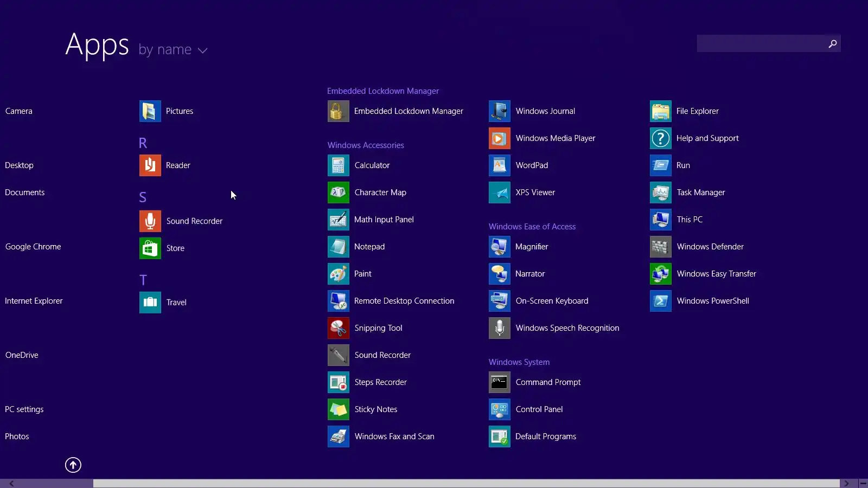Launch the WordPad icon
Screen dimensions: 868x488
click(x=500, y=165)
